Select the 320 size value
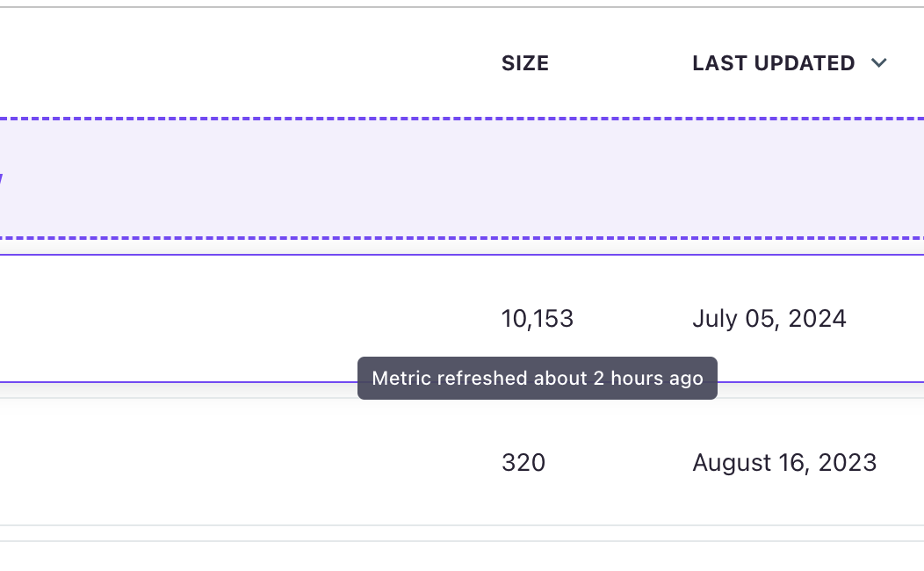The width and height of the screenshot is (924, 571). coord(523,463)
